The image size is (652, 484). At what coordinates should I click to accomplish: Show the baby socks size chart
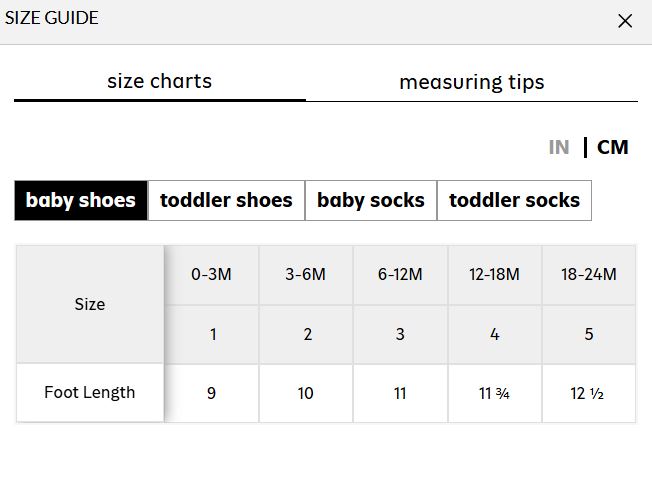pyautogui.click(x=371, y=200)
